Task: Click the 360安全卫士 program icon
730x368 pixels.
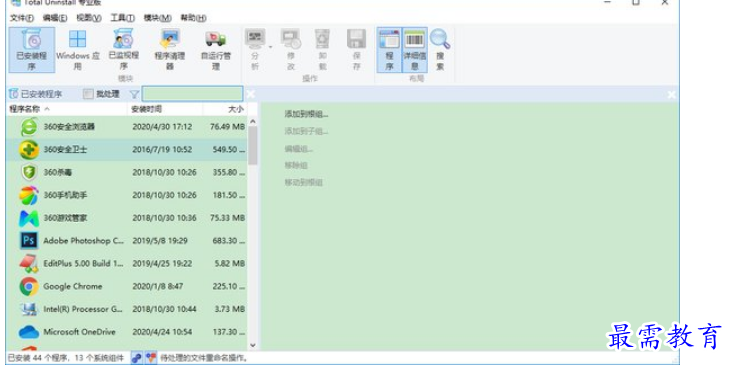Action: pyautogui.click(x=29, y=150)
